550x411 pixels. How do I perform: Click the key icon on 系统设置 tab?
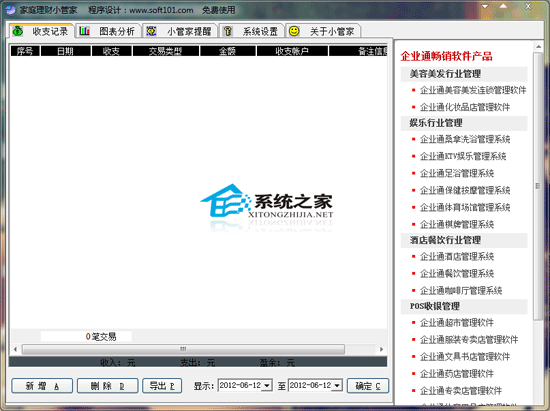pos(228,31)
